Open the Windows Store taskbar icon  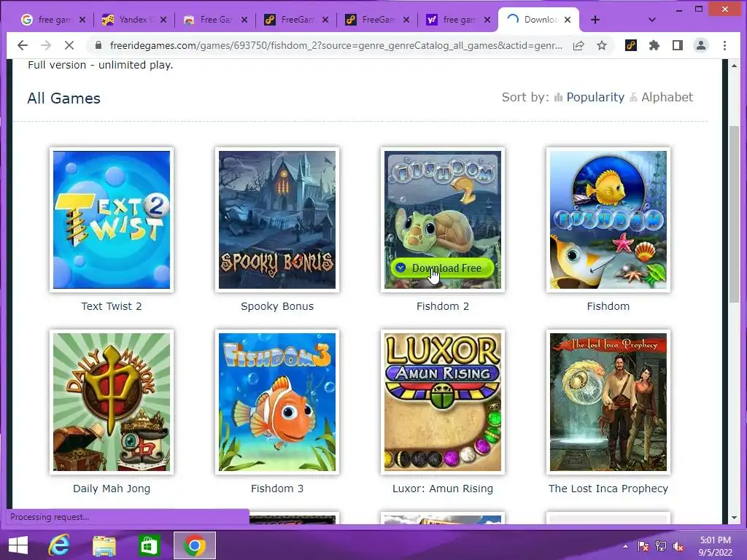(x=149, y=545)
